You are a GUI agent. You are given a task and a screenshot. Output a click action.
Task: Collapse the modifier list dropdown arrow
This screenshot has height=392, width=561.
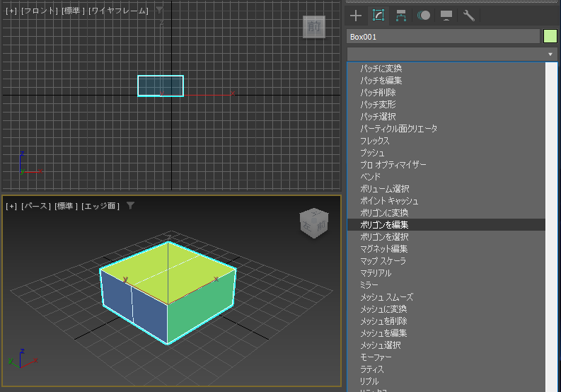[550, 54]
